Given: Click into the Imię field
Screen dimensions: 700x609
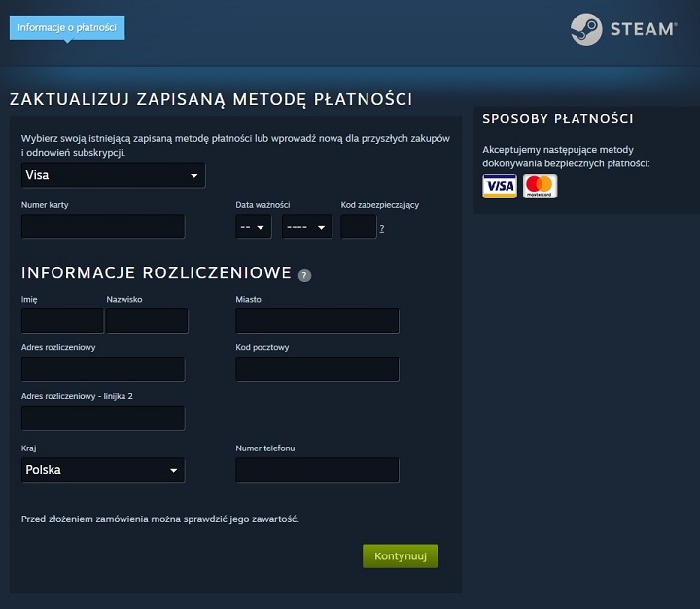Looking at the screenshot, I should click(62, 321).
